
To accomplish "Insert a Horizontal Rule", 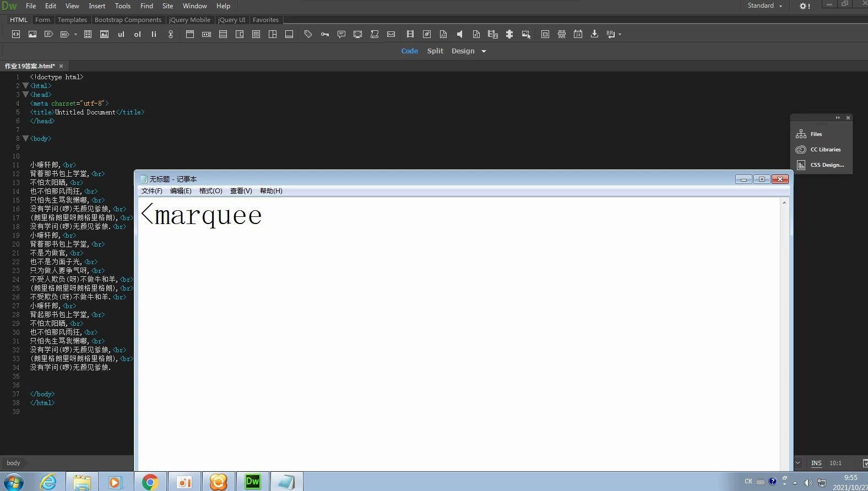I will point(562,34).
